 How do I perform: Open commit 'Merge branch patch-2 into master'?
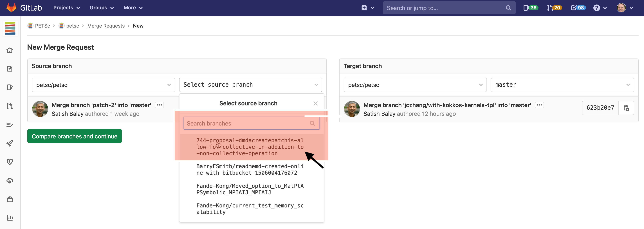pyautogui.click(x=101, y=105)
